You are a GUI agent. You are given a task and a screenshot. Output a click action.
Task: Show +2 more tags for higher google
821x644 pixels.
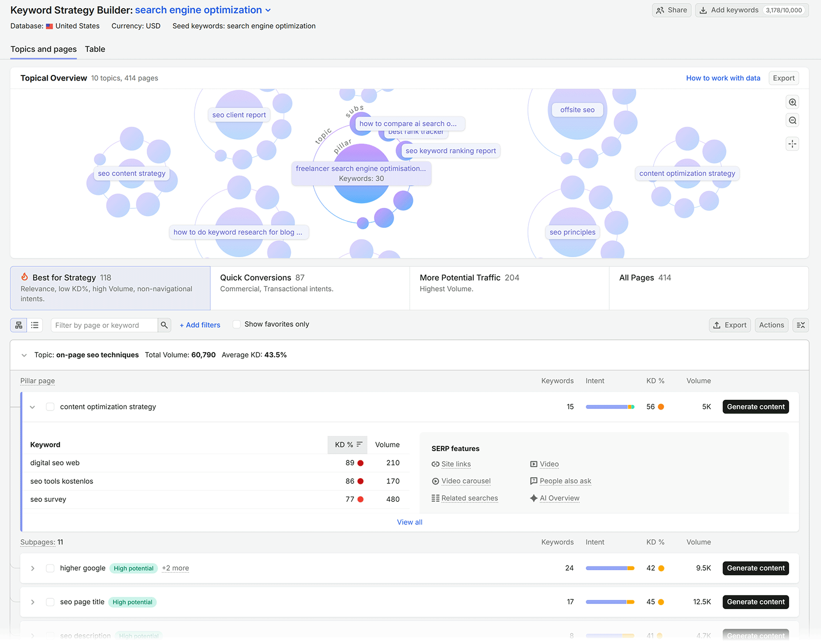[175, 569]
